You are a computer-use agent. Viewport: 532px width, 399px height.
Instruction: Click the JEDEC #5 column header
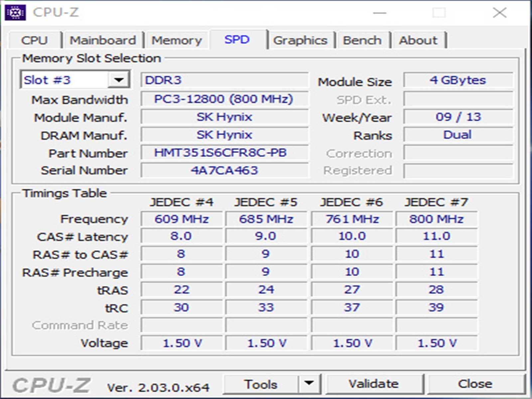click(x=266, y=202)
